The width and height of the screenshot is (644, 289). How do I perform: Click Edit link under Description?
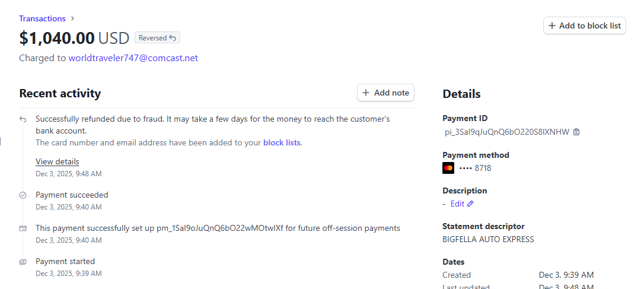[x=457, y=204]
